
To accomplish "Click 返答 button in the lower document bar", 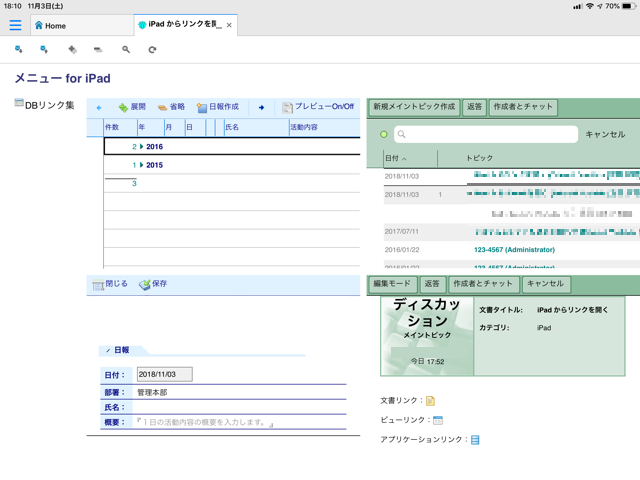I will 432,284.
